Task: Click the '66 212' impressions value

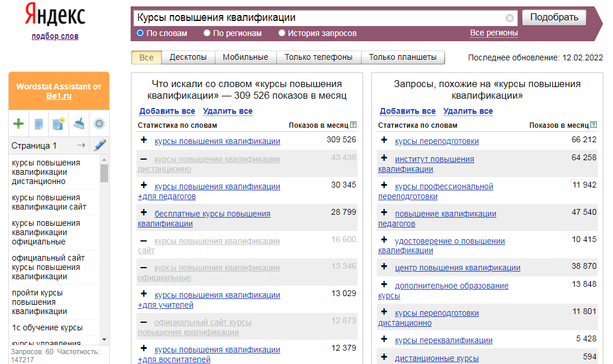Action: pos(583,139)
